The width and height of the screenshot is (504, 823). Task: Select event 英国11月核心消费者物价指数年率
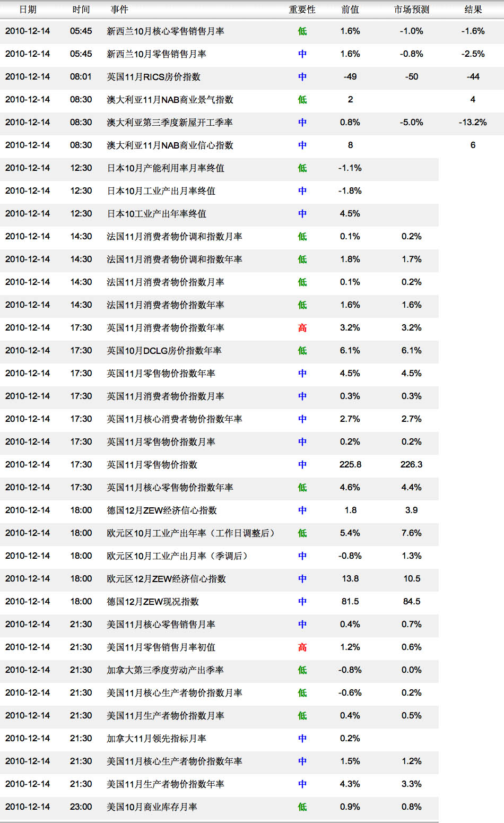(175, 419)
